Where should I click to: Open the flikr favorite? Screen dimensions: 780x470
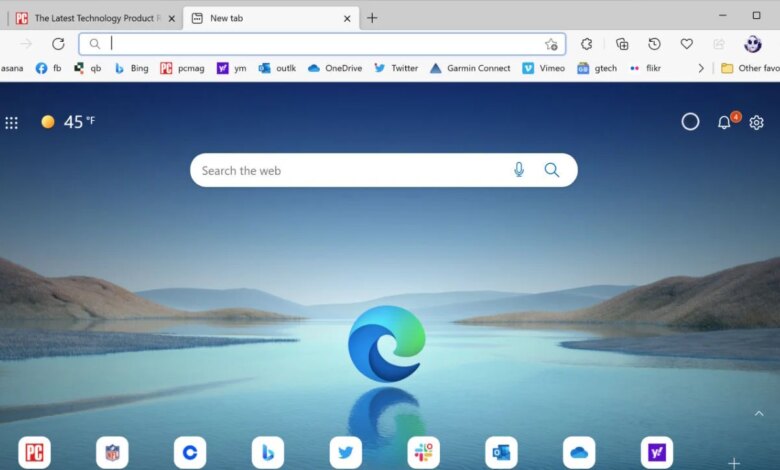tap(645, 69)
